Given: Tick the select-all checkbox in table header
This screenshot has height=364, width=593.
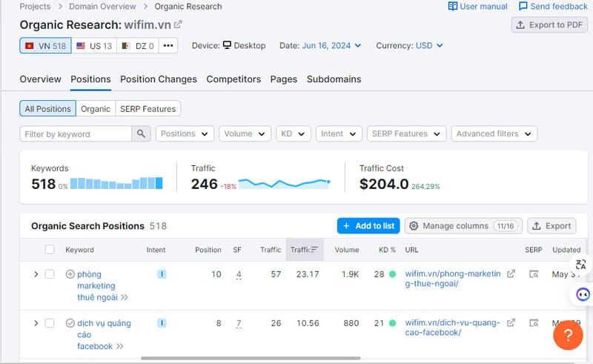Looking at the screenshot, I should point(50,250).
